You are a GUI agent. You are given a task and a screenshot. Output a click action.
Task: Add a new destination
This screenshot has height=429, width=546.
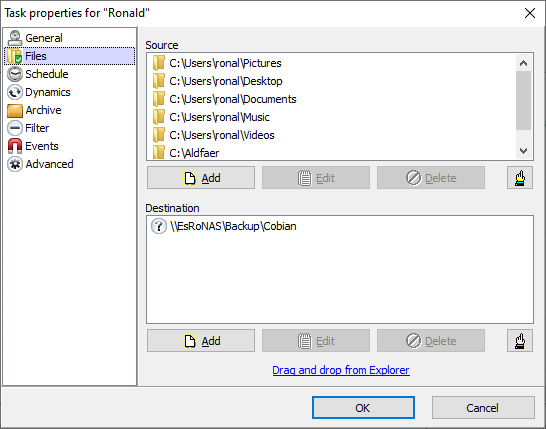pos(201,341)
